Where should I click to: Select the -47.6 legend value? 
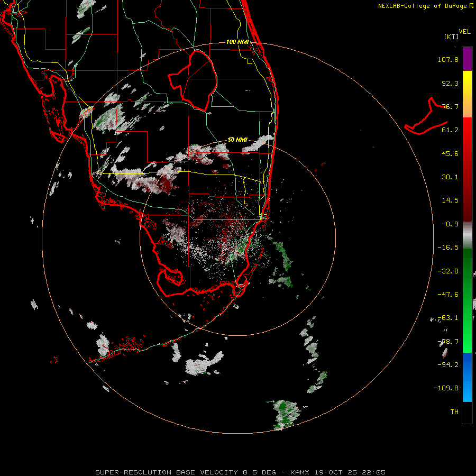[x=448, y=295]
